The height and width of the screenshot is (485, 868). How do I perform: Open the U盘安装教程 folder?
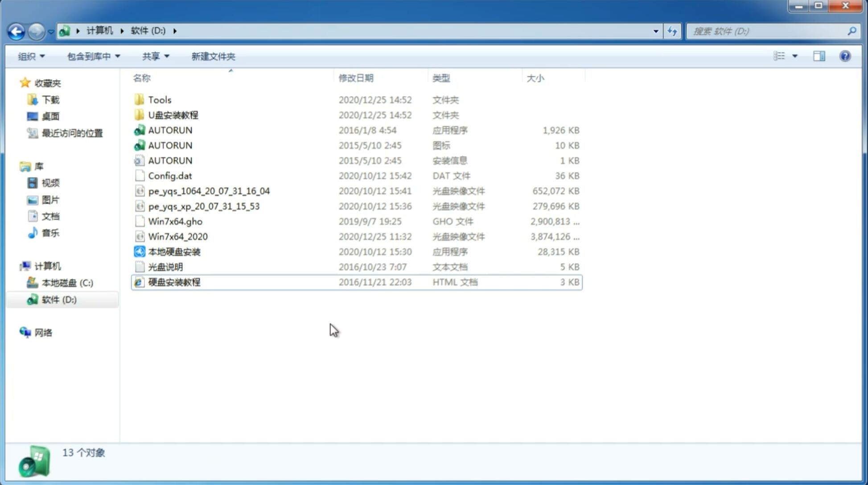point(173,115)
